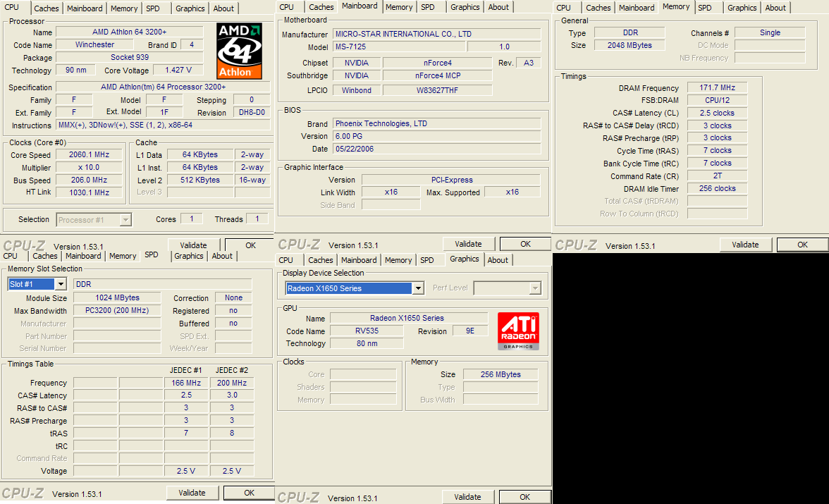Click the RV535 GPU code name value

pos(367,331)
